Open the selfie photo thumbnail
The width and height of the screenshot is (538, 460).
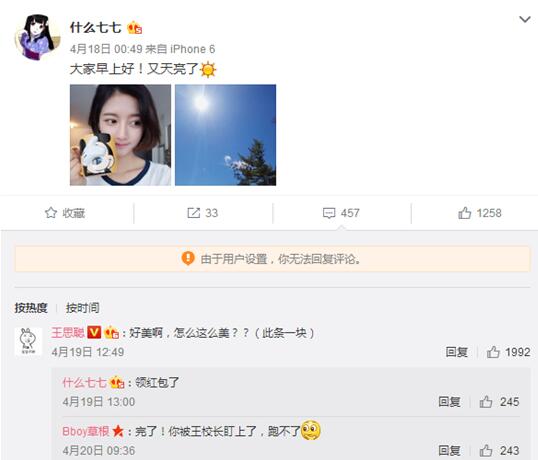(x=120, y=135)
